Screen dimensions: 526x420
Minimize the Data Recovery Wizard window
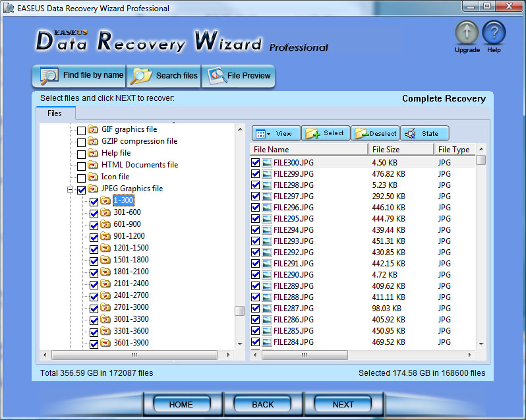coord(471,7)
